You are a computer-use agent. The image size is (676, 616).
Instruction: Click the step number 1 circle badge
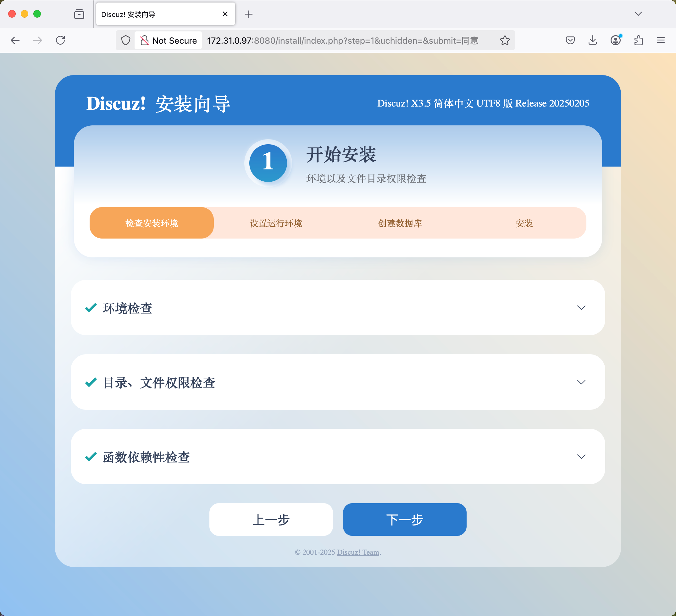click(x=268, y=163)
